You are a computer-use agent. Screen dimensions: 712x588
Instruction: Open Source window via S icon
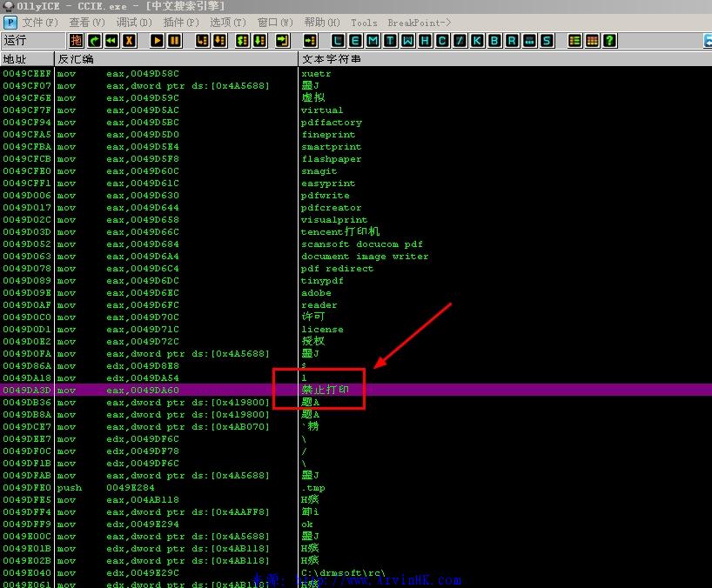pyautogui.click(x=547, y=41)
